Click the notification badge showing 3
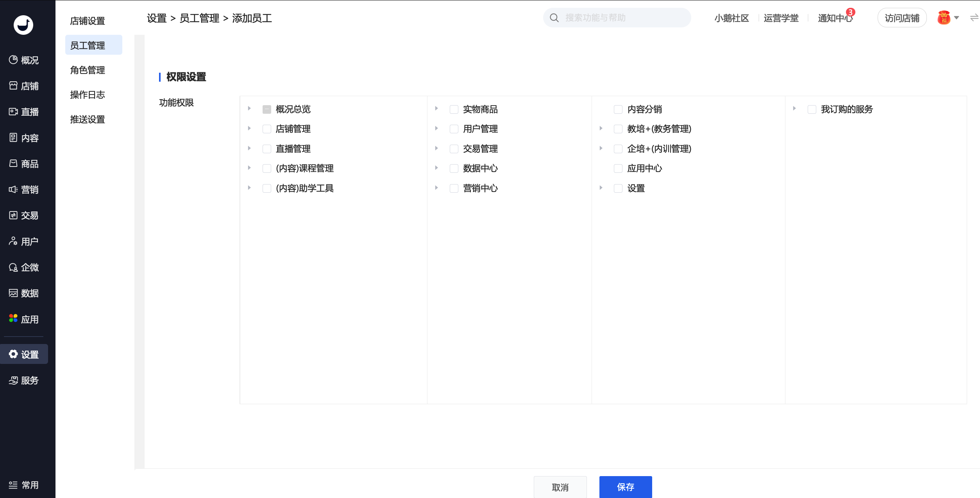980x498 pixels. click(x=850, y=12)
